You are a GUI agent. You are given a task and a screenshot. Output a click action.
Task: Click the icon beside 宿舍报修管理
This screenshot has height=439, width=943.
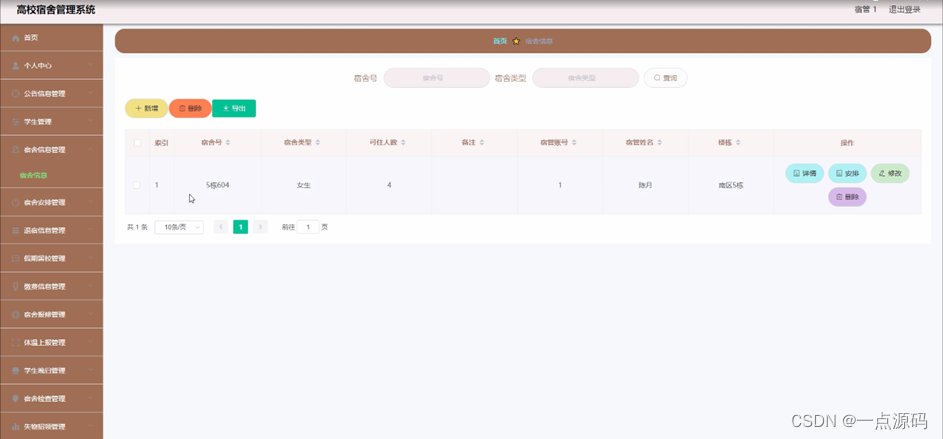(x=16, y=315)
